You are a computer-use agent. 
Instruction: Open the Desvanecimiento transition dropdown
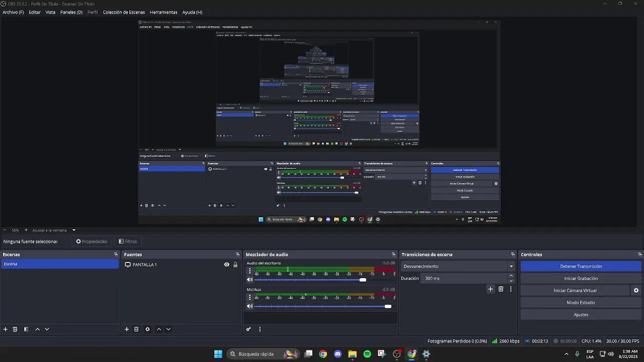click(458, 266)
